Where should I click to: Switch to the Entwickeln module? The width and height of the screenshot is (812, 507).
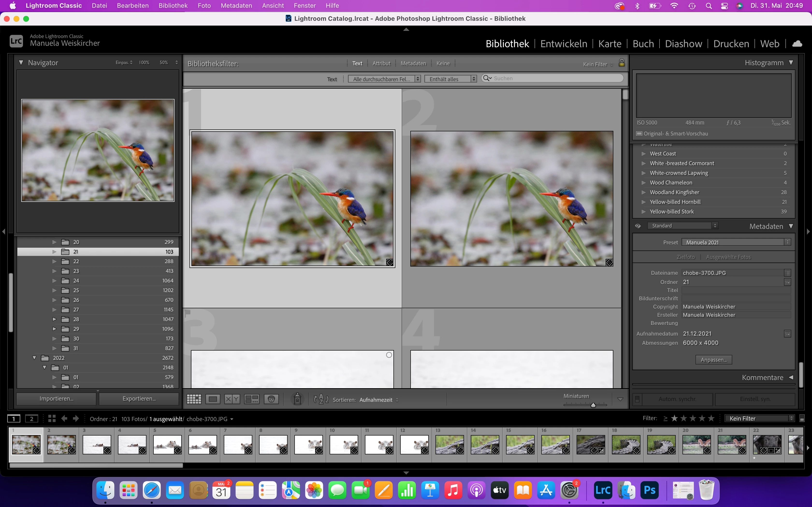coord(564,44)
